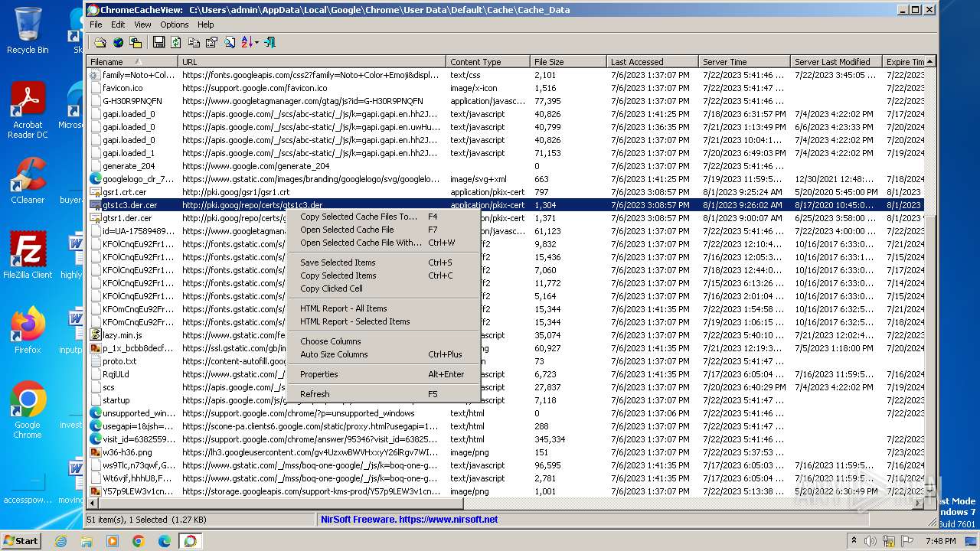Screen dimensions: 980x551
Task: Open Firefox desktop shortcut
Action: pos(28,331)
